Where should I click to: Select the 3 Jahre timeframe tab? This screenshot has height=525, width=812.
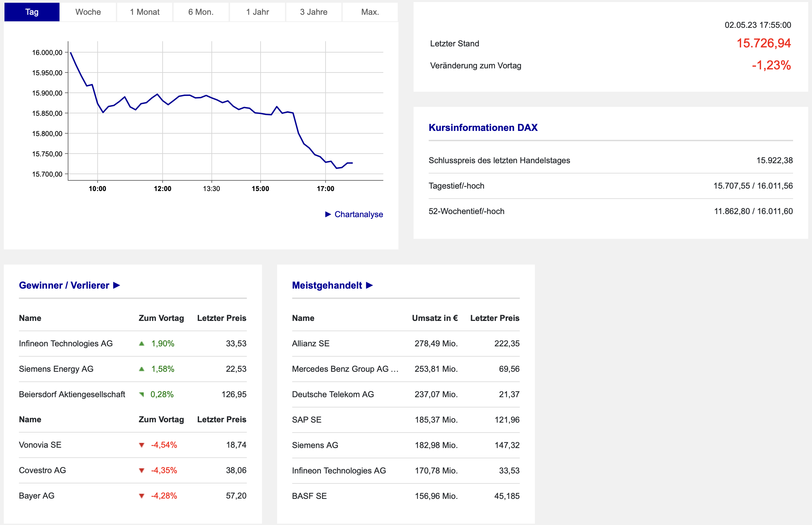coord(314,12)
